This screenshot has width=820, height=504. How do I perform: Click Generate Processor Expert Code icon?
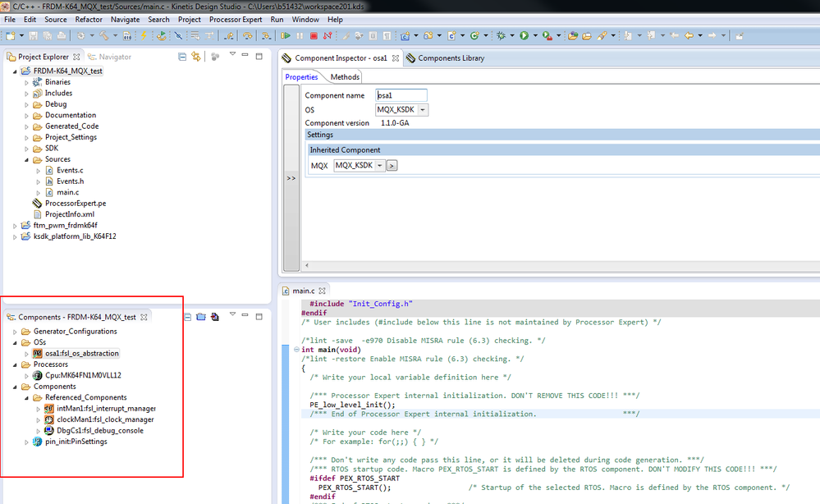click(215, 317)
